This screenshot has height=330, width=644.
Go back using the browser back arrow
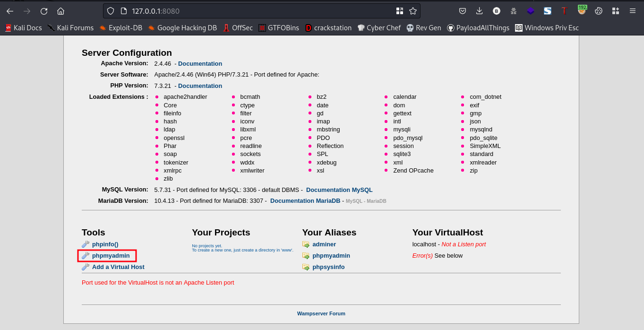[10, 11]
